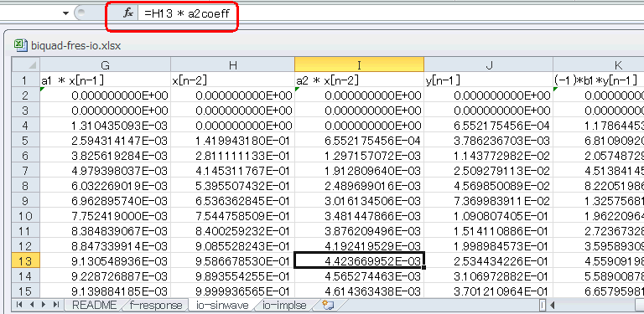Image resolution: width=644 pixels, height=314 pixels.
Task: Open the name box dropdown arrow
Action: coord(65,13)
